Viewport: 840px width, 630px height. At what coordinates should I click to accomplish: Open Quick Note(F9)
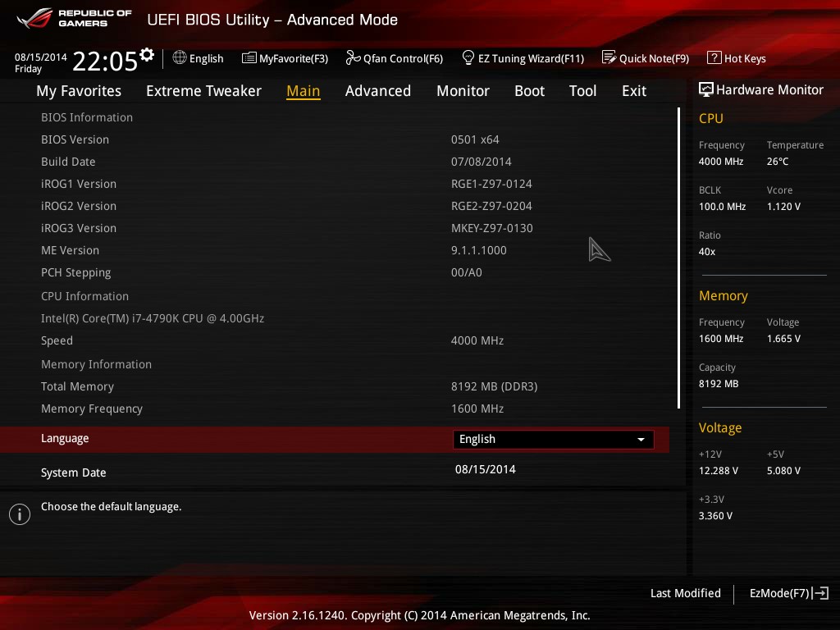[646, 58]
